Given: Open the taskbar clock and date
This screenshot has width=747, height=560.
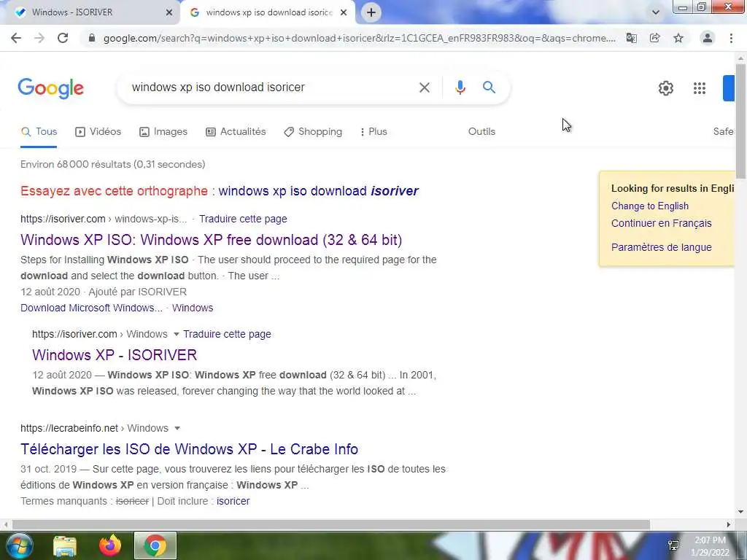Looking at the screenshot, I should [x=710, y=546].
